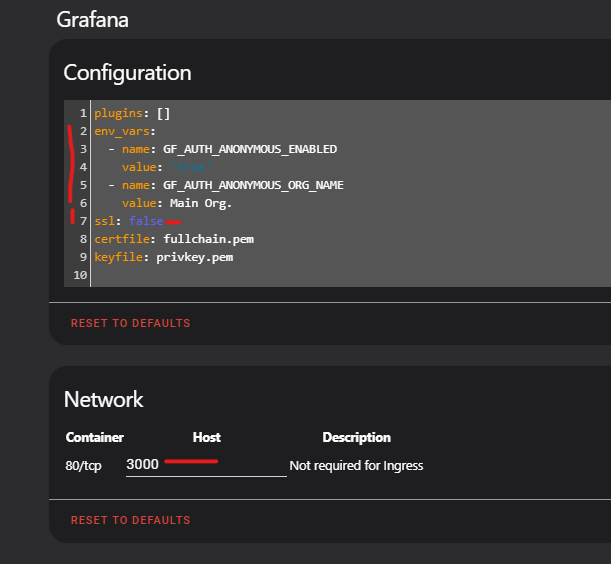Viewport: 611px width, 564px height.
Task: Click the value on editor line 4
Action: click(x=192, y=168)
